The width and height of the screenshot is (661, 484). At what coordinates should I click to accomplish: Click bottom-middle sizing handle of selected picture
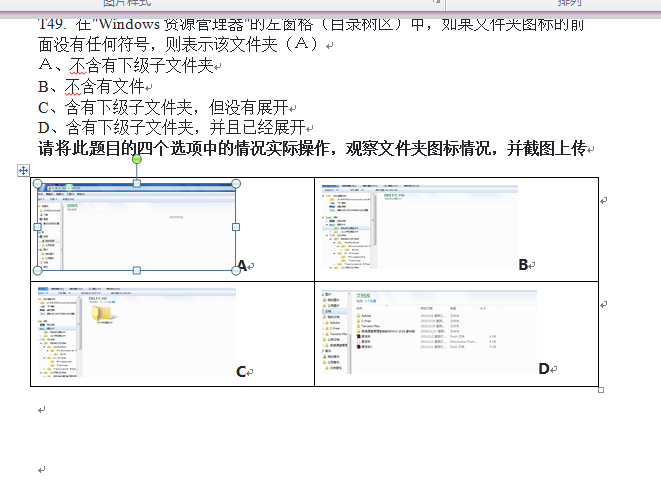click(137, 270)
